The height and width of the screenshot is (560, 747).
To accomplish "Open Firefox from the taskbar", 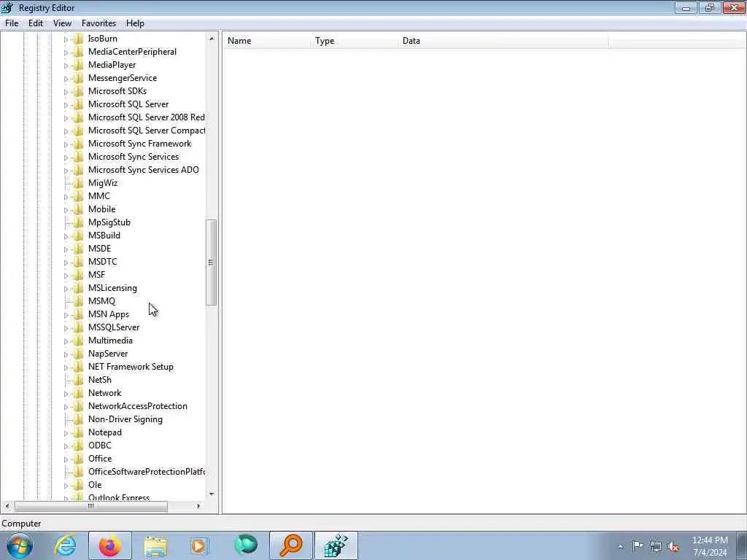I will point(110,545).
